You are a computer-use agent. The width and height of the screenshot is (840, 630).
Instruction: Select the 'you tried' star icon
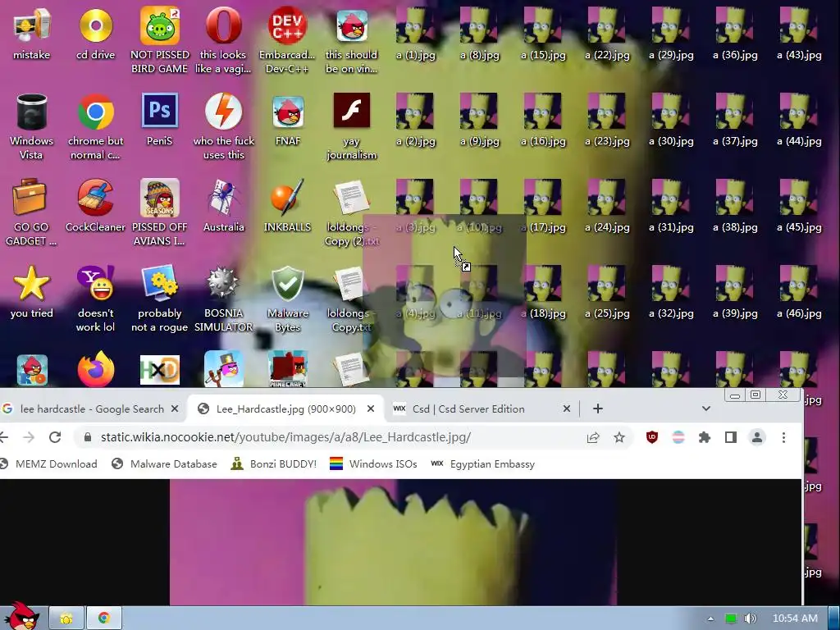point(32,292)
